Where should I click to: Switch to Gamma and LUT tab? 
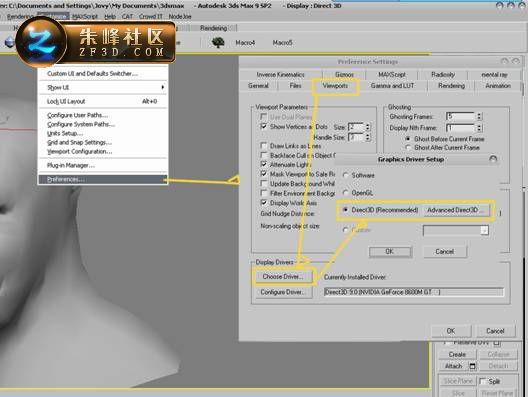[x=392, y=86]
